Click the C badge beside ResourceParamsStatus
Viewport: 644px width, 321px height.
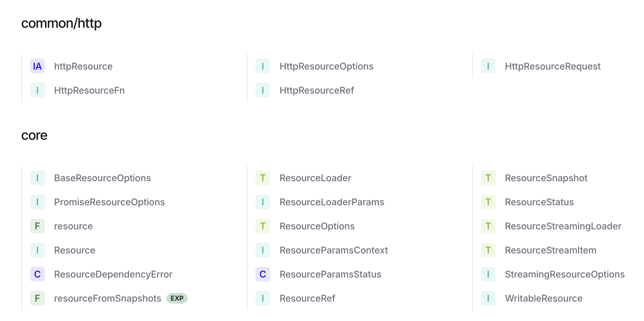(x=263, y=274)
